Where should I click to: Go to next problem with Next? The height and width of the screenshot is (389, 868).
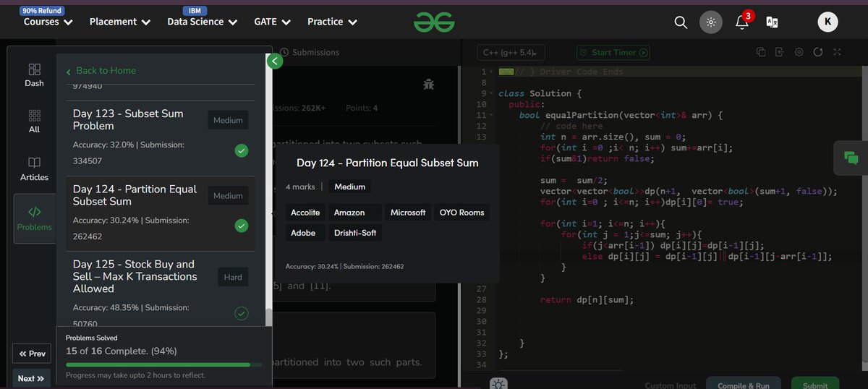point(31,378)
